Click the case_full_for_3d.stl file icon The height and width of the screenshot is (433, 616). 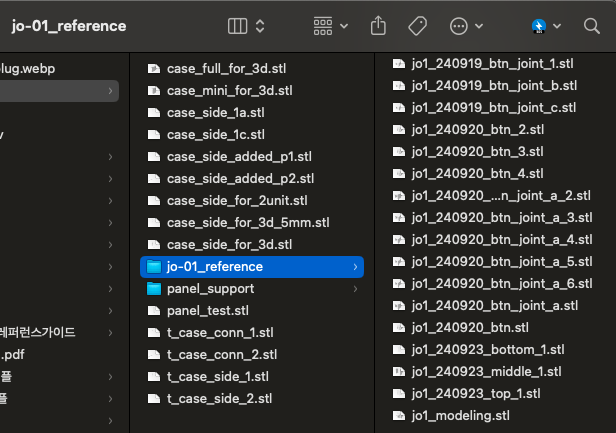click(x=154, y=69)
